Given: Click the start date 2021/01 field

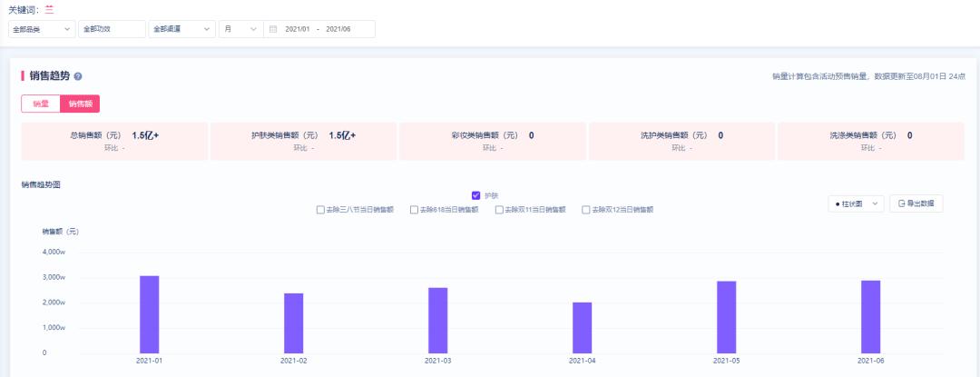Looking at the screenshot, I should (298, 29).
